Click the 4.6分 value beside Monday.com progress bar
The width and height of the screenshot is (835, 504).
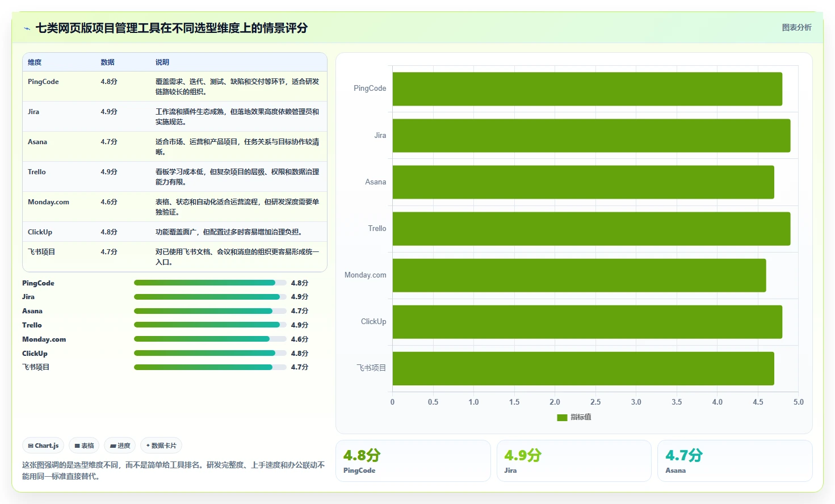[299, 339]
